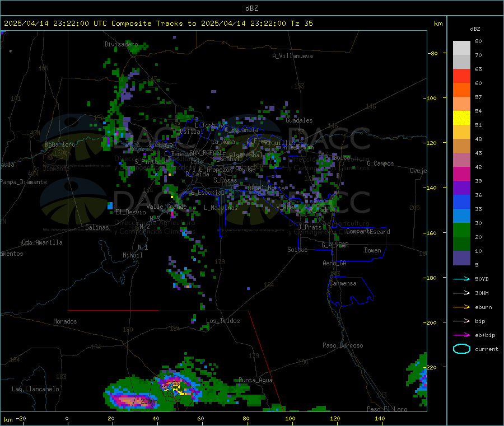
Task: Pick the slate purple swatch between 10 and 5
Action: (x=461, y=258)
